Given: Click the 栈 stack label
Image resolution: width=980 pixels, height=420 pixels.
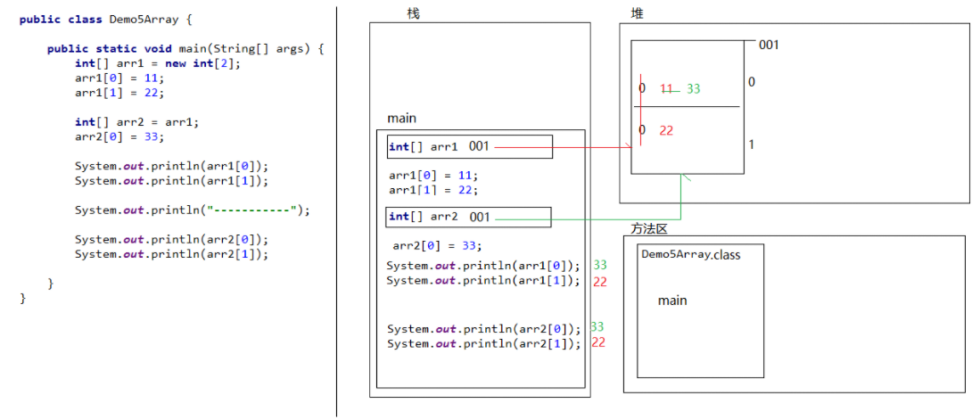Looking at the screenshot, I should point(412,13).
